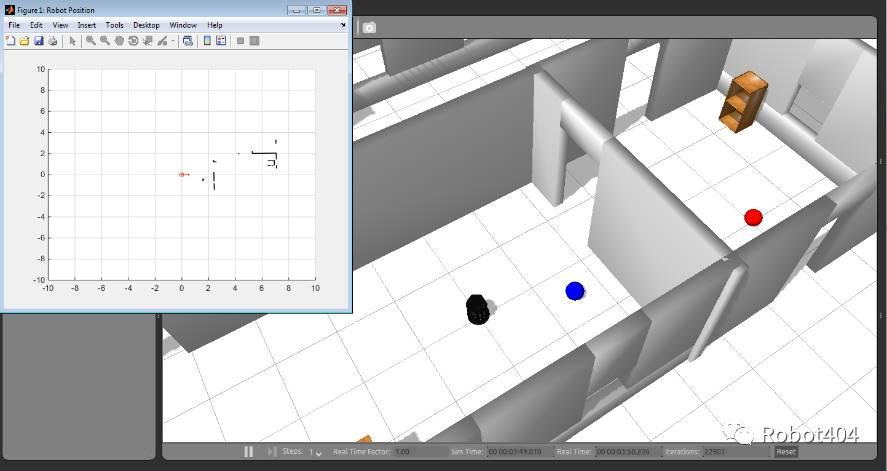887x471 pixels.
Task: Open the Brush tool color dropdown arrow
Action: (x=173, y=41)
